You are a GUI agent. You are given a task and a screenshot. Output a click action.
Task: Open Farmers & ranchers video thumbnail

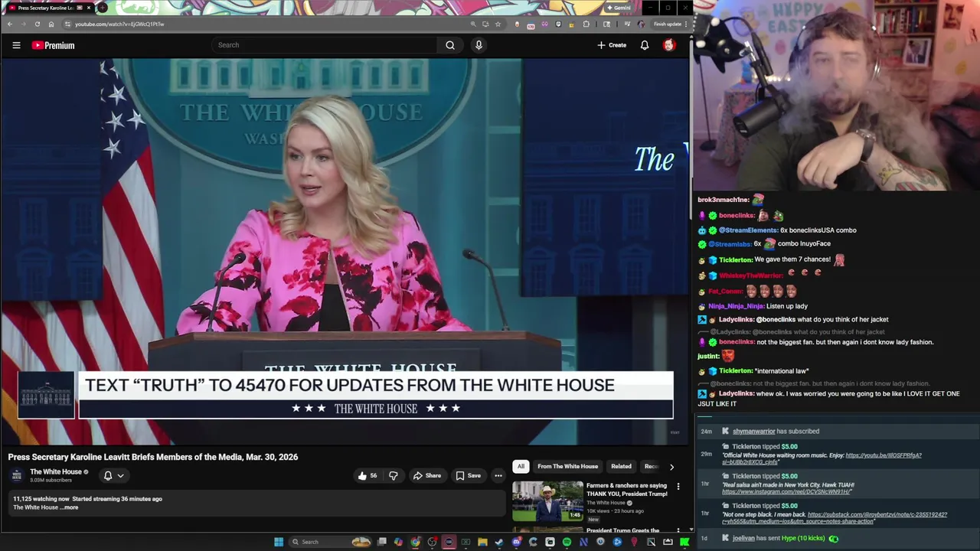pyautogui.click(x=547, y=500)
